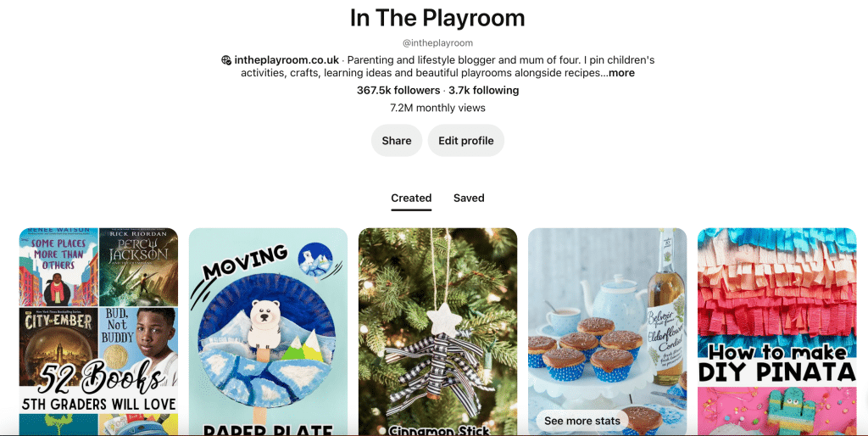Expand the bio with the more link
The image size is (868, 436).
coord(621,73)
